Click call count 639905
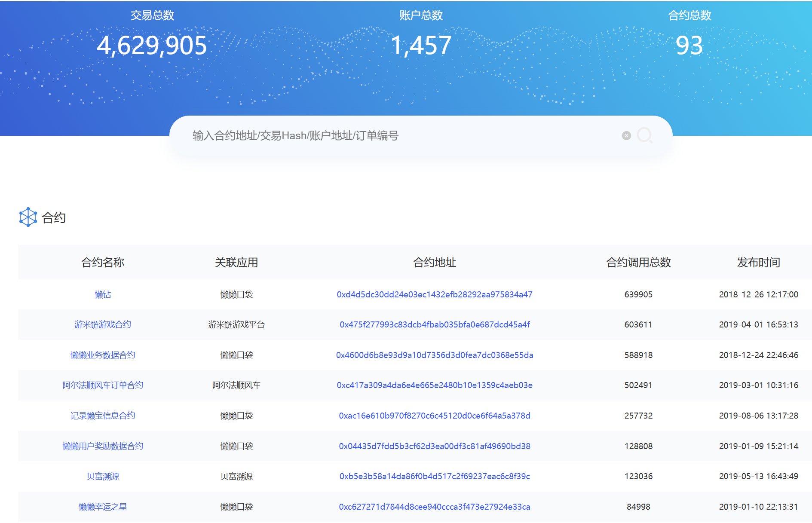Image resolution: width=812 pixels, height=523 pixels. tap(638, 294)
